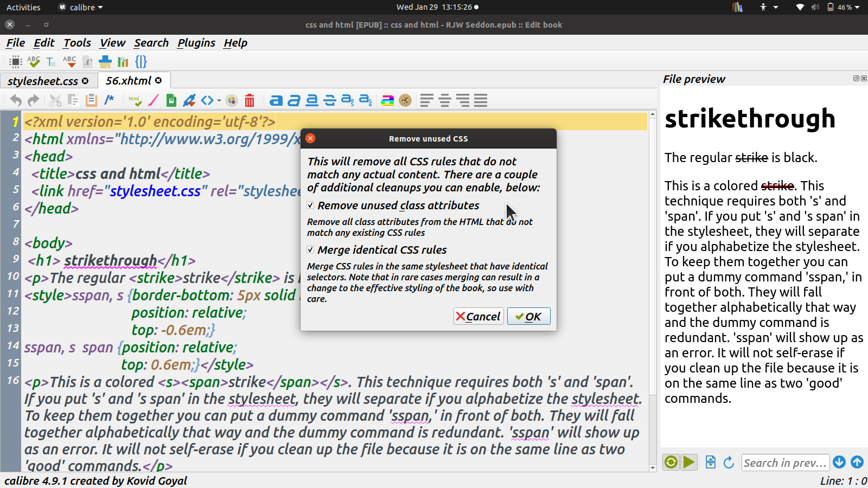Viewport: 868px width, 488px height.
Task: Click the ABC icon with red arrow
Action: (x=69, y=62)
